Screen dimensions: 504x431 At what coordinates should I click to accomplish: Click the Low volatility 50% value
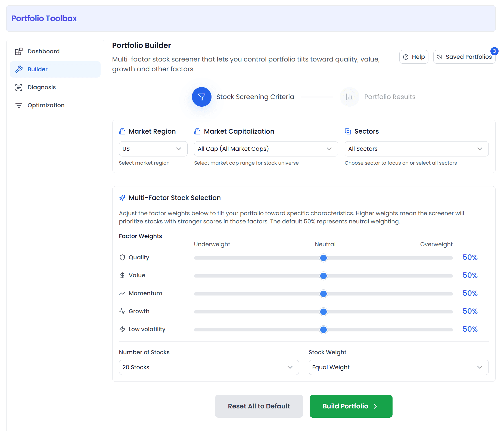coord(470,329)
